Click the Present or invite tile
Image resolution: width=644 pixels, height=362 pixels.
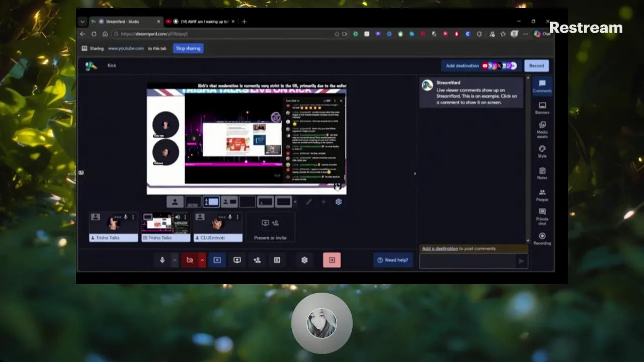tap(270, 227)
